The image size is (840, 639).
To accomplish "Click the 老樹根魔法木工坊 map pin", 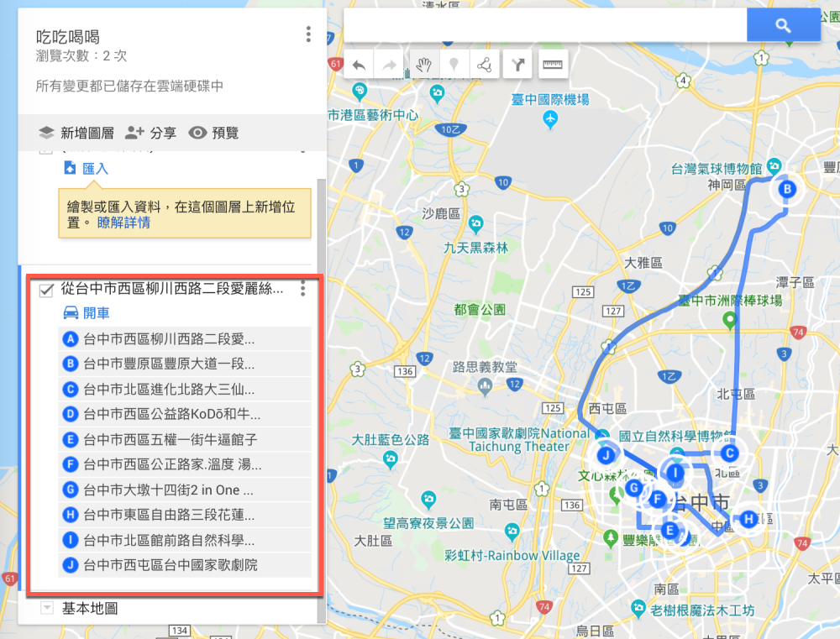I will (x=638, y=608).
